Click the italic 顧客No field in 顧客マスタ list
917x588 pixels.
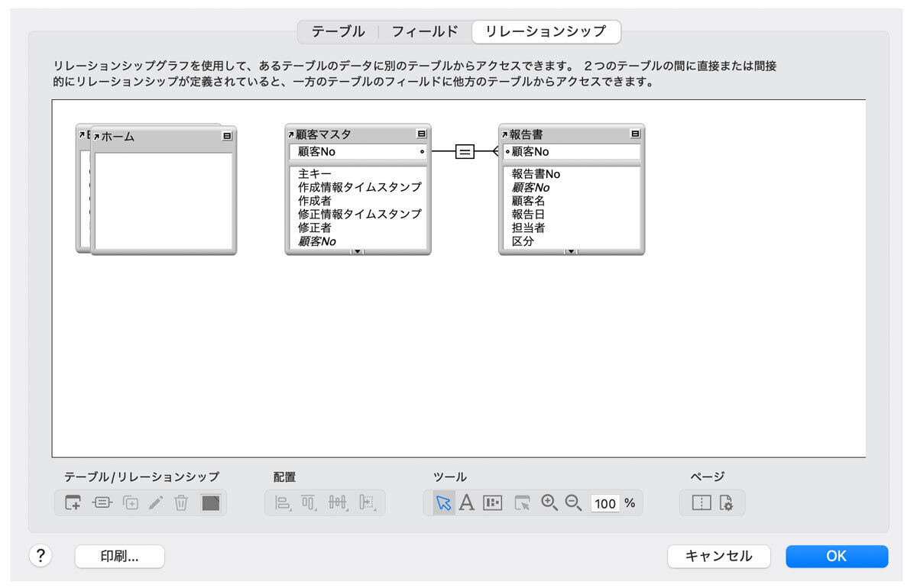(x=317, y=241)
